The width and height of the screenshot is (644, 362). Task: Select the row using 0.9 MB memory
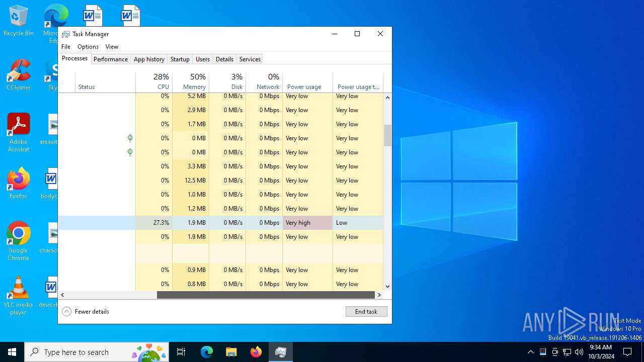221,270
